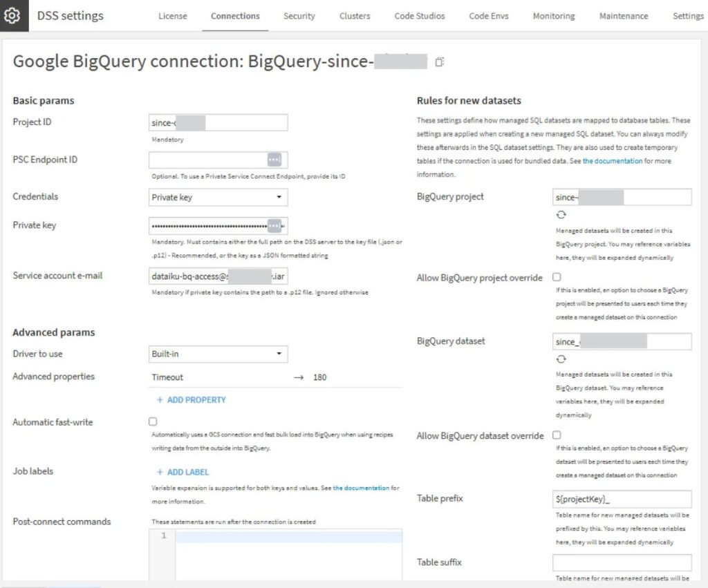The height and width of the screenshot is (588, 708).
Task: Refresh the BigQuery dataset list
Action: click(561, 359)
